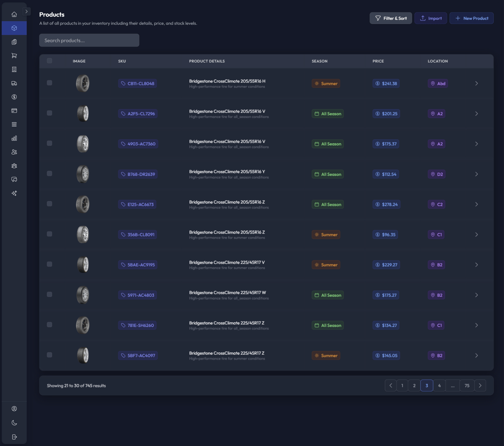Click the $241.38 price badge
504x446 pixels.
[x=386, y=83]
